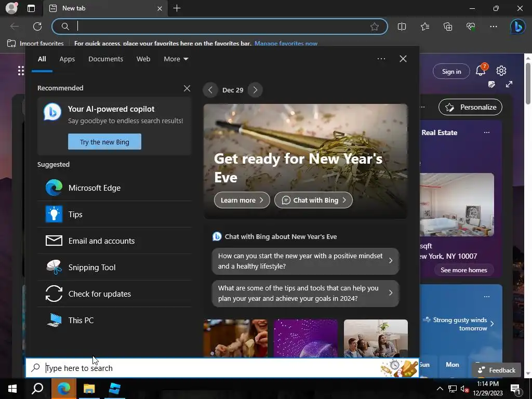Open the real estate room photo
The height and width of the screenshot is (399, 532).
point(457,205)
